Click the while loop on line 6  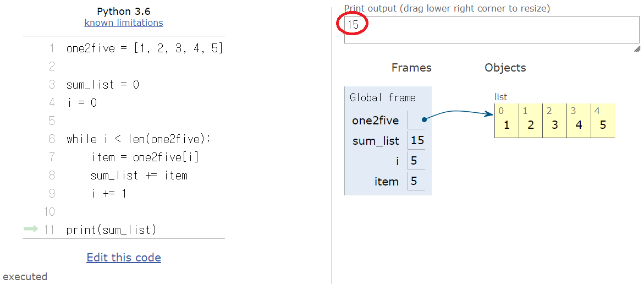[x=139, y=139]
